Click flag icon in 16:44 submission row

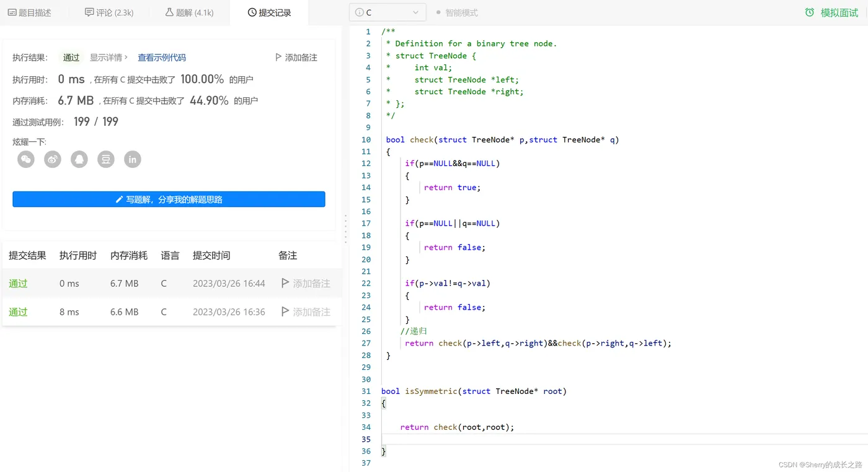click(x=285, y=283)
